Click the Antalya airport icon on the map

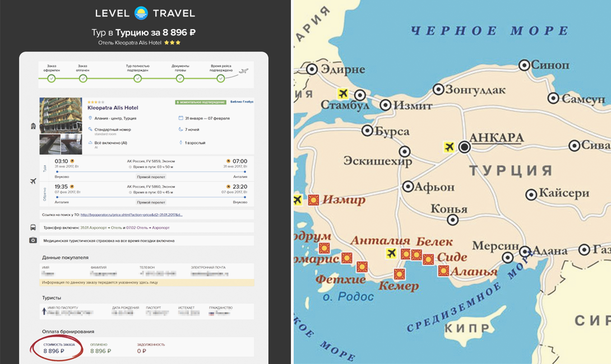[x=391, y=253]
